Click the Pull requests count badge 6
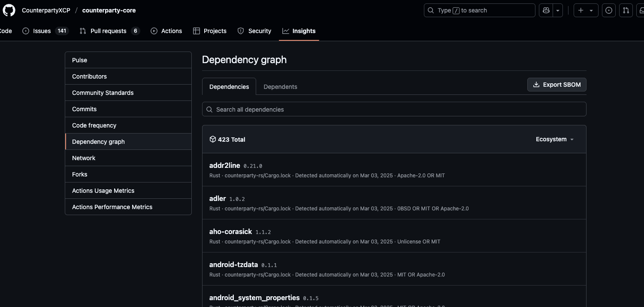 136,31
